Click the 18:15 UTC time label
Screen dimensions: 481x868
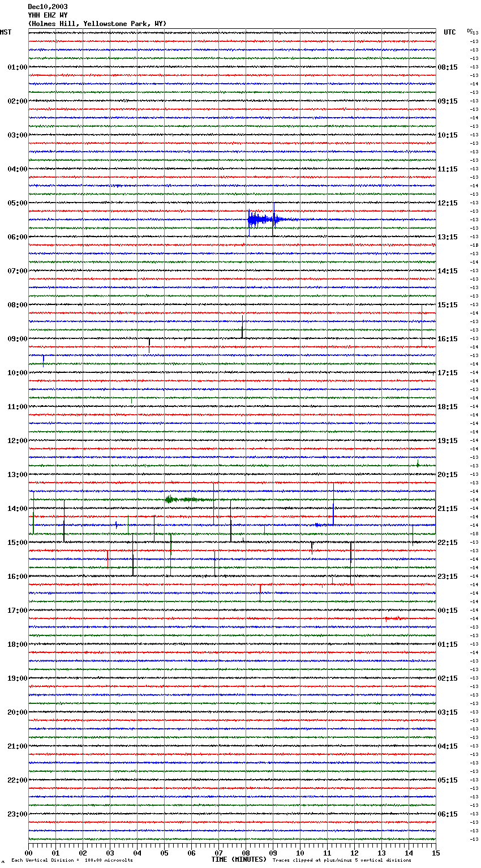[x=448, y=407]
